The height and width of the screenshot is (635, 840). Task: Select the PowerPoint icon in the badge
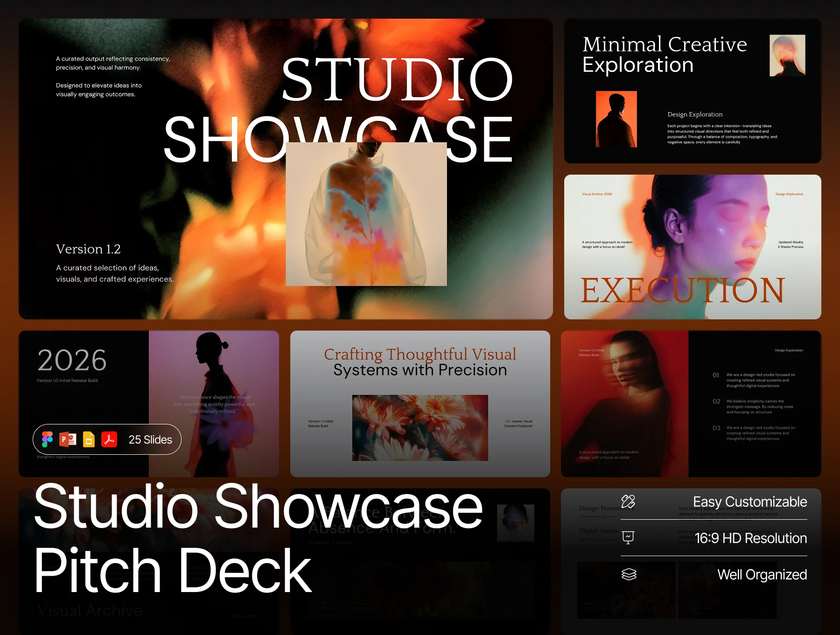pos(68,439)
